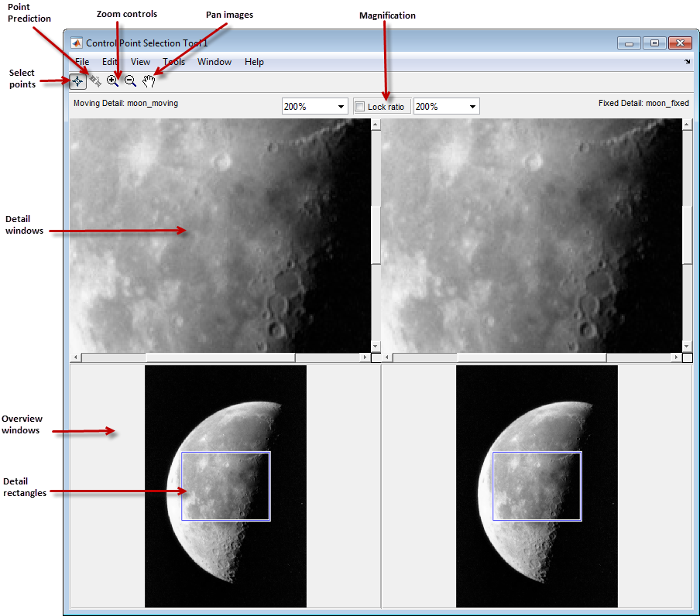
Task: Select the Zoom In magnifier tool
Action: click(113, 80)
